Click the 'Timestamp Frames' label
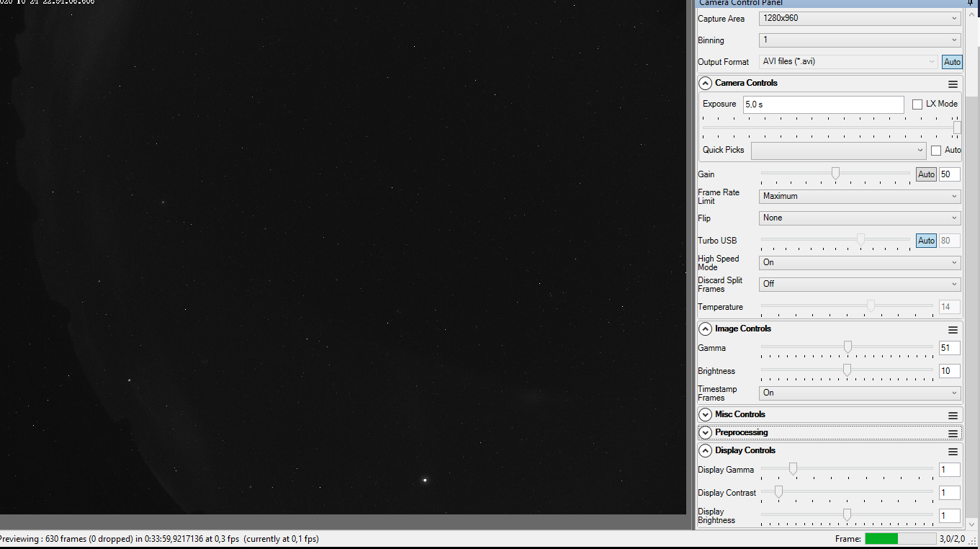This screenshot has height=549, width=980. (717, 393)
